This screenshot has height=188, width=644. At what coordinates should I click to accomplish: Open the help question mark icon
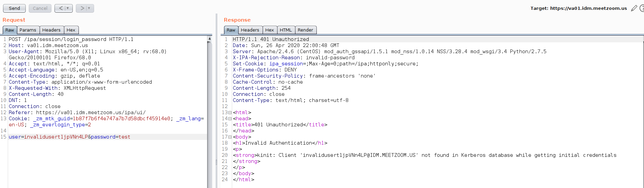[x=642, y=8]
